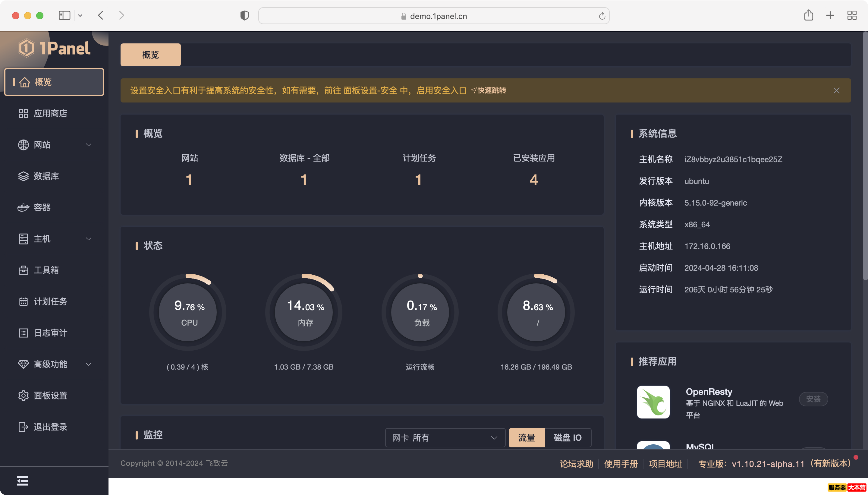
Task: Open the App Store grid icon in sidebar
Action: tap(23, 114)
